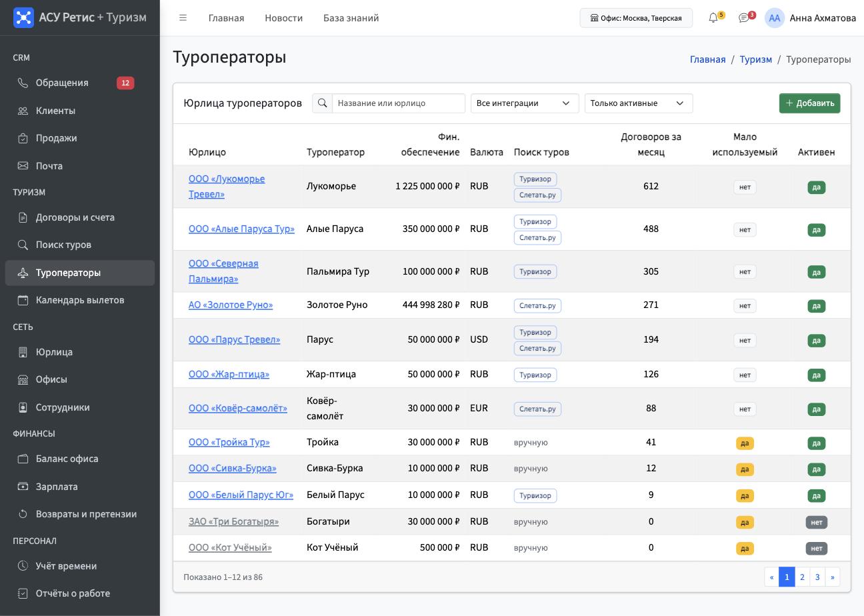Open the Офис: Москва, Тверская selector
864x616 pixels.
(x=636, y=18)
